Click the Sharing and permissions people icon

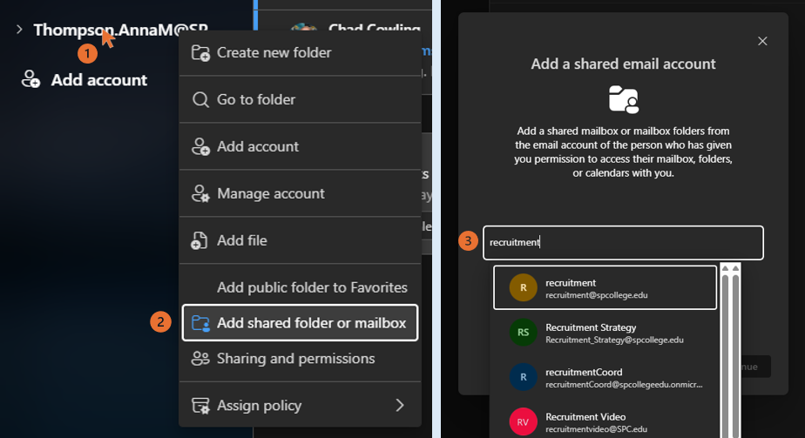(200, 358)
